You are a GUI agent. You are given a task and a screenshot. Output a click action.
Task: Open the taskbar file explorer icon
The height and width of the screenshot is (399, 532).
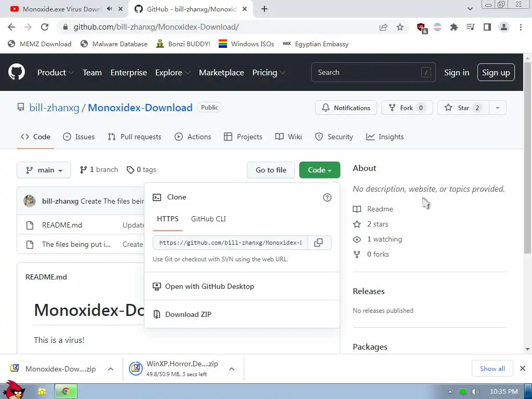pyautogui.click(x=42, y=392)
